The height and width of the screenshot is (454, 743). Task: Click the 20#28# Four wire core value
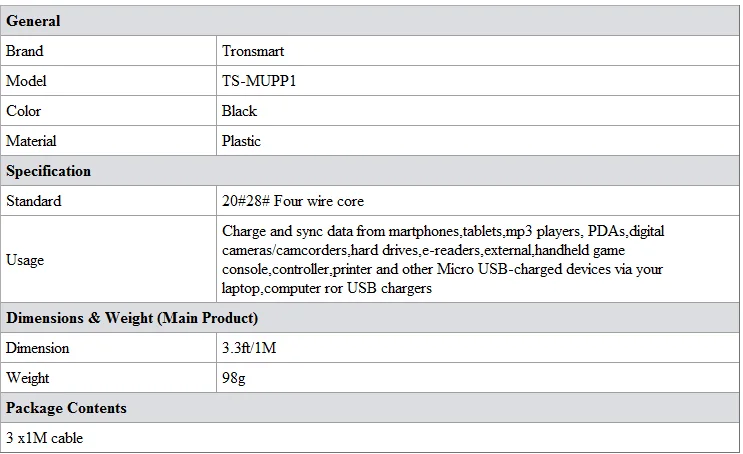tap(293, 201)
